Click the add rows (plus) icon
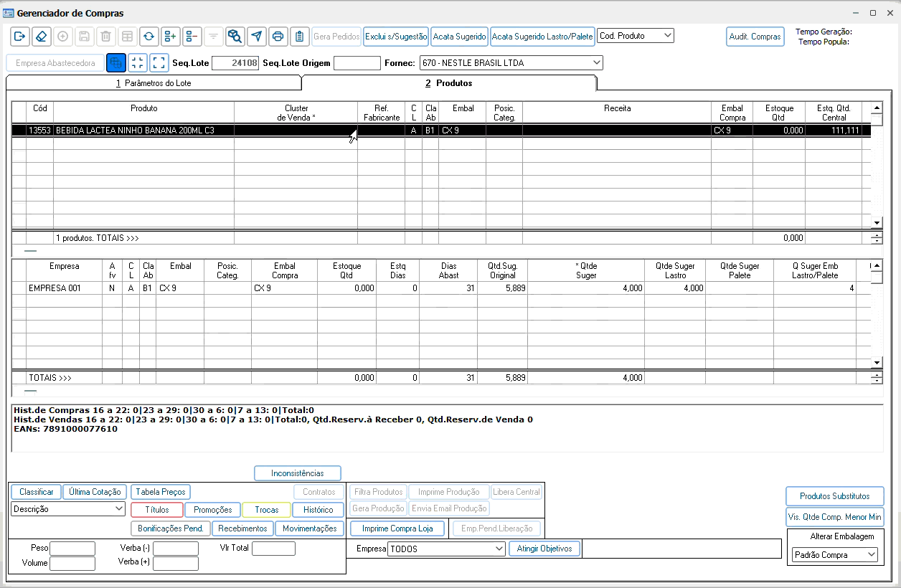Viewport: 901px width, 588px height. [x=171, y=36]
